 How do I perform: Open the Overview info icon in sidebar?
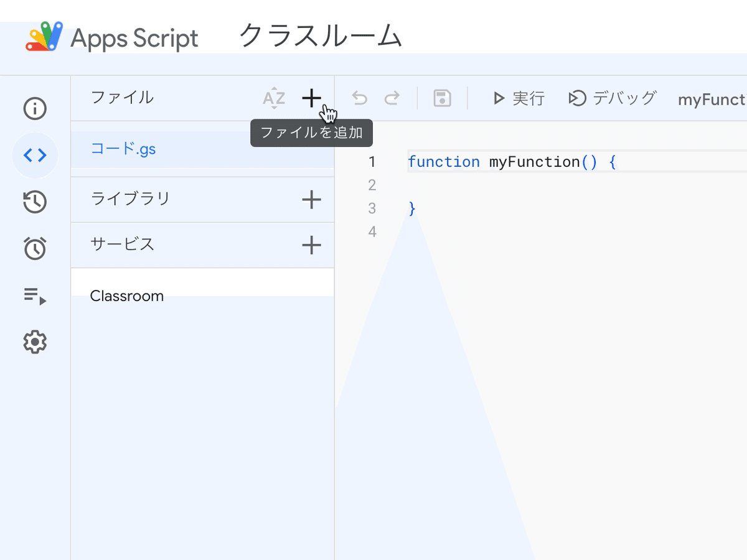coord(35,109)
